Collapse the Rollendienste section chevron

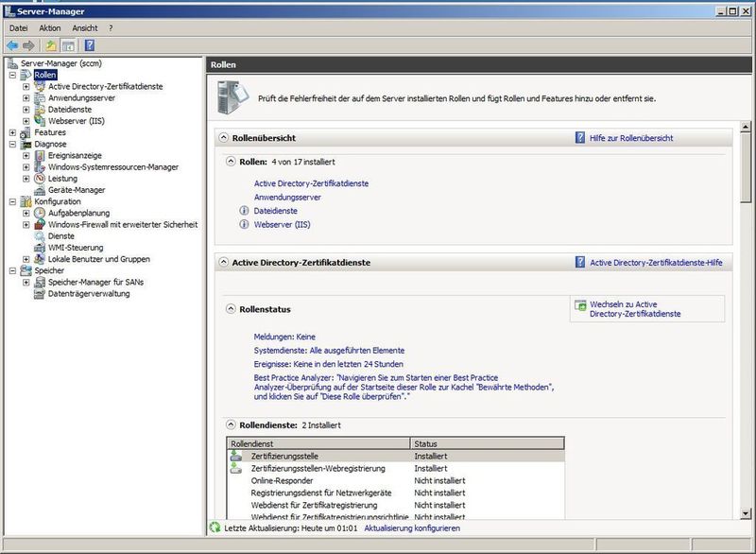click(231, 424)
